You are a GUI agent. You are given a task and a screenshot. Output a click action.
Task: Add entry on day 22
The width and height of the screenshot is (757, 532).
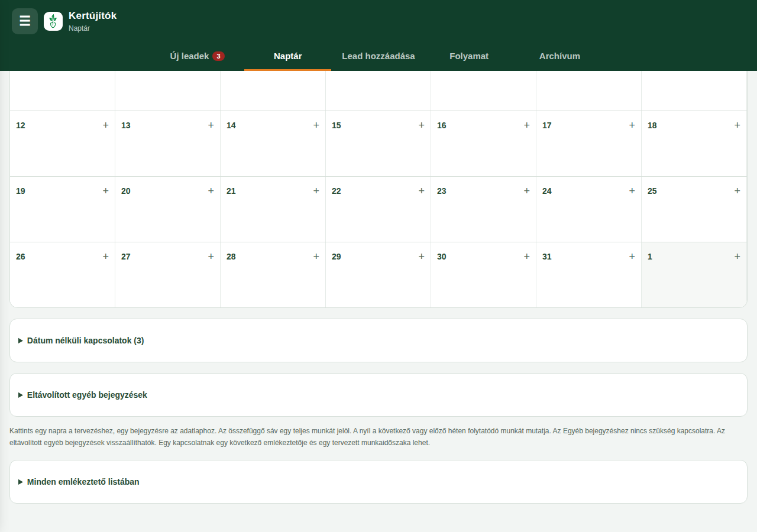point(422,191)
